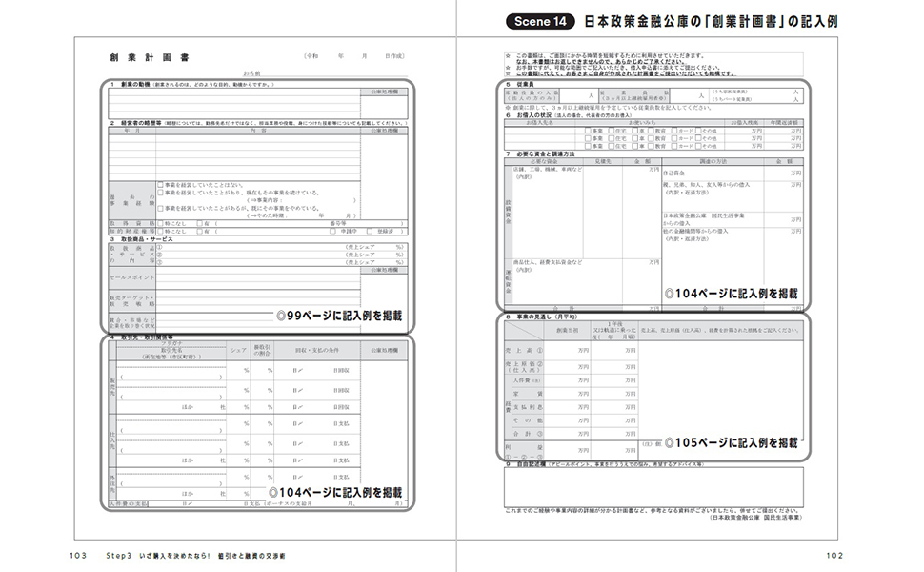This screenshot has width=924, height=572.
Task: Click the 売上原価② row label
Action: (x=524, y=367)
